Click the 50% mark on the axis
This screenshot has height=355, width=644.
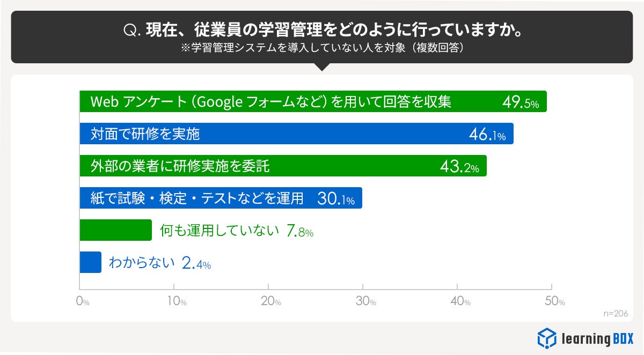(x=554, y=301)
